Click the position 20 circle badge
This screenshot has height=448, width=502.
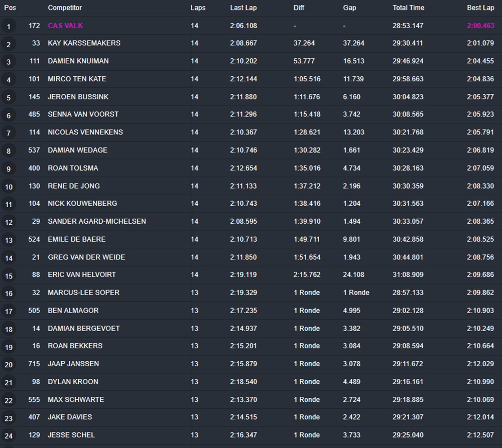9,365
